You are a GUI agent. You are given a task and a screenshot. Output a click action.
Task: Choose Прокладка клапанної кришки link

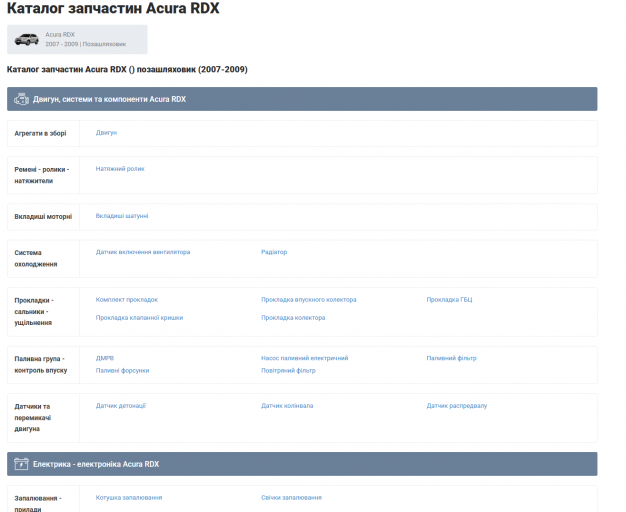coord(139,318)
